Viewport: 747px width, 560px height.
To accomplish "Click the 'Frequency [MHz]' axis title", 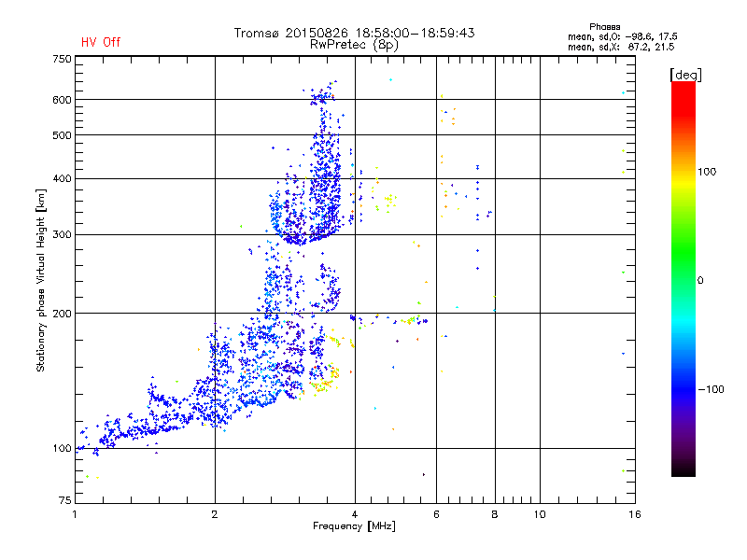I will pos(354,526).
